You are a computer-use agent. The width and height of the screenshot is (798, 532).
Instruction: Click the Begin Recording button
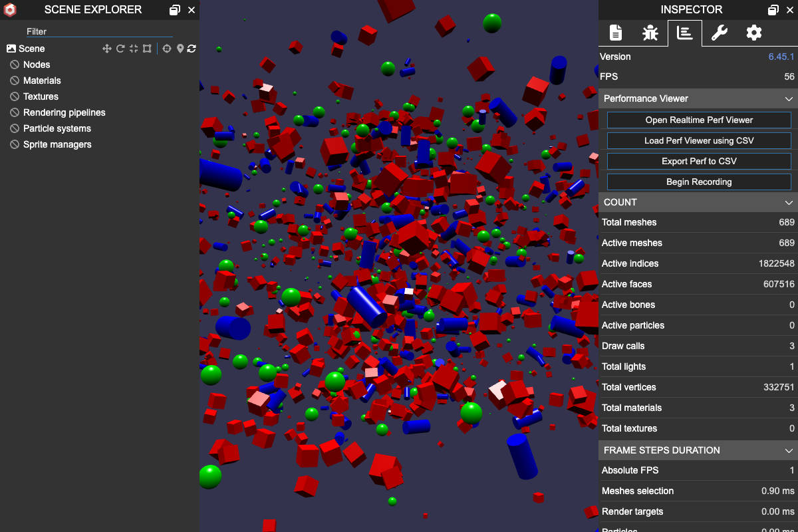click(699, 182)
